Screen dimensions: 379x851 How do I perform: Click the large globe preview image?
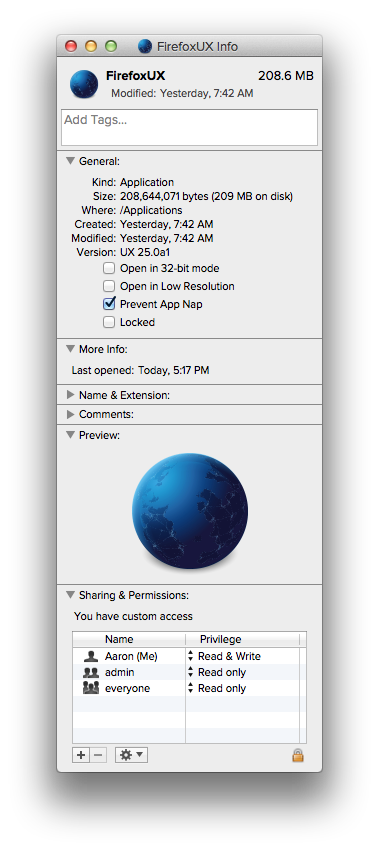pos(190,511)
